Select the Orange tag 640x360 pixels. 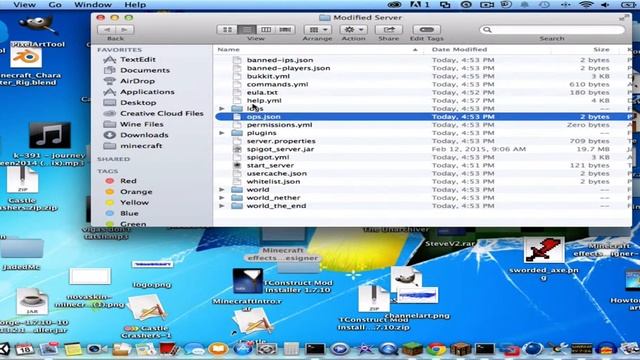tap(136, 192)
